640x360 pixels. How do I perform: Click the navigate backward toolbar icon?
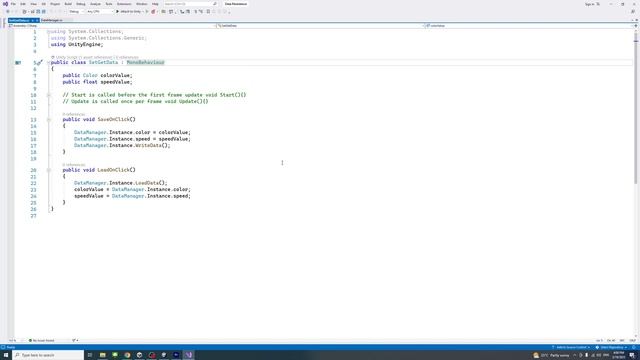point(8,12)
